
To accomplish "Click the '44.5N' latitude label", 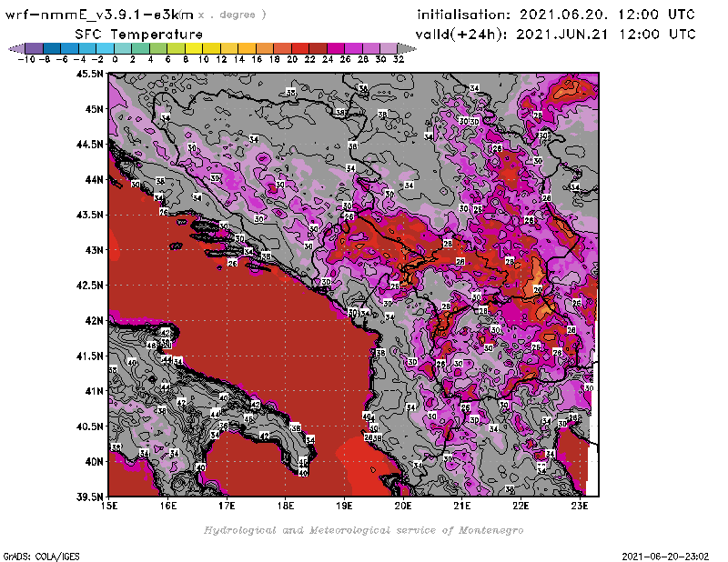I will (89, 144).
